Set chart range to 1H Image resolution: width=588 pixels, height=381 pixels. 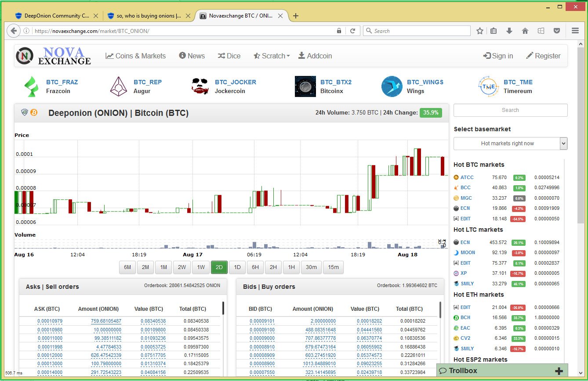[x=291, y=267]
